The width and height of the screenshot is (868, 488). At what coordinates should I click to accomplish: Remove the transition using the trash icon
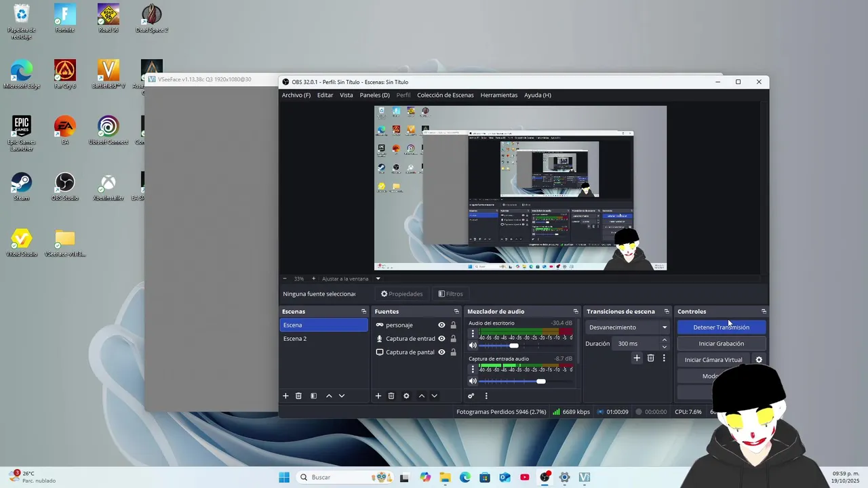point(651,358)
